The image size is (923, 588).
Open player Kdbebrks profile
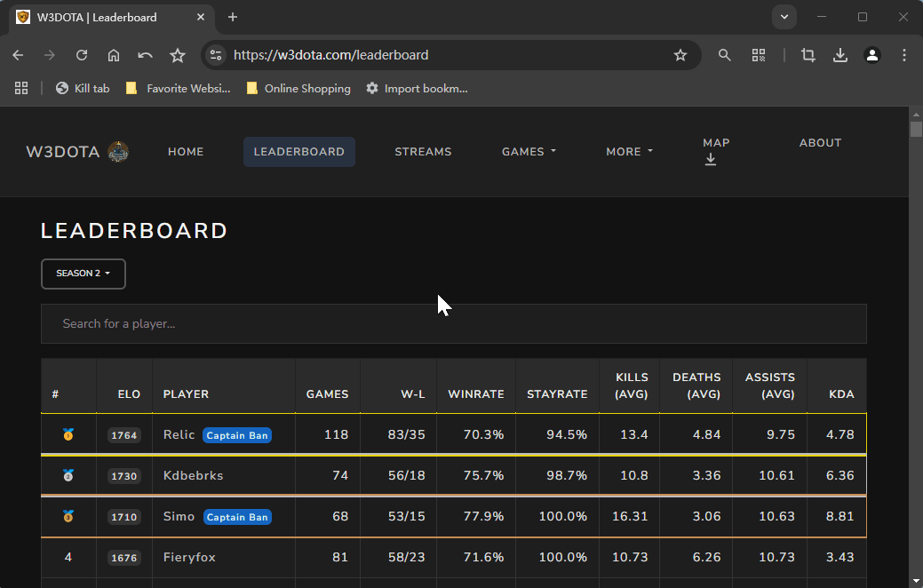(x=193, y=476)
